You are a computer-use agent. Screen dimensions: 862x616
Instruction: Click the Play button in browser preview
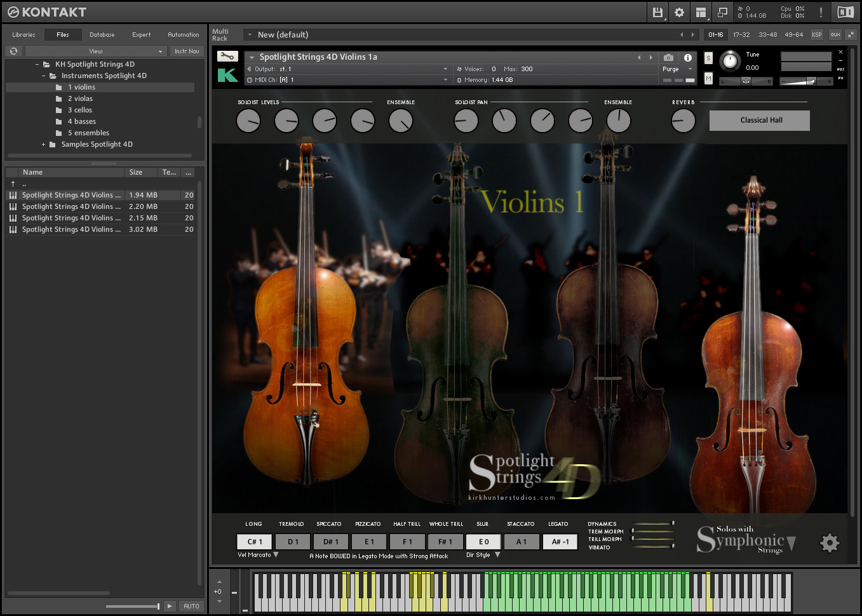click(x=170, y=606)
